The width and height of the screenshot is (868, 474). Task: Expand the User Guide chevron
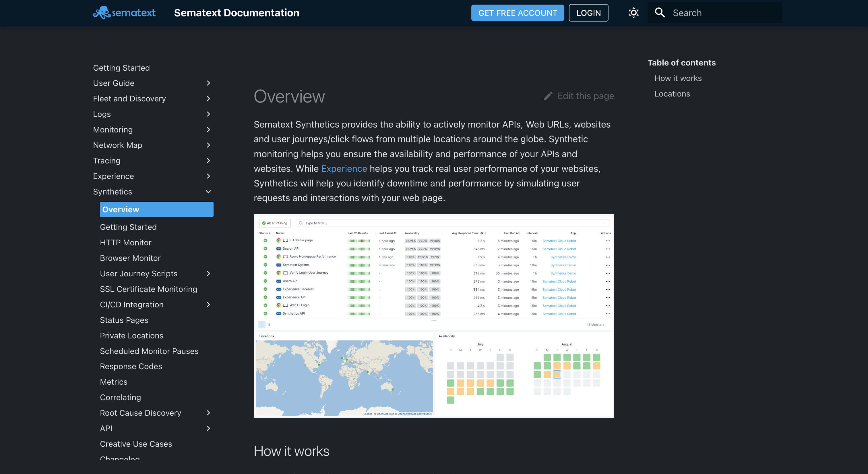[208, 83]
